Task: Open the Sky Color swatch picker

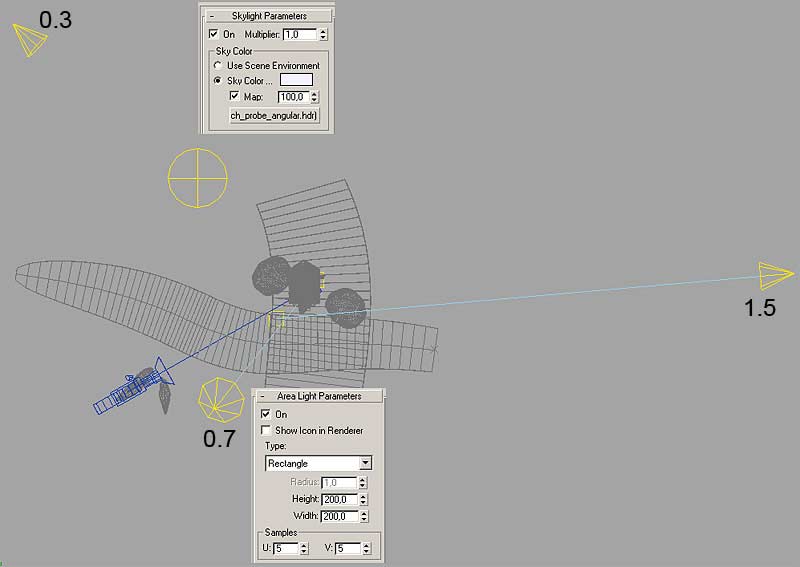Action: click(x=296, y=80)
